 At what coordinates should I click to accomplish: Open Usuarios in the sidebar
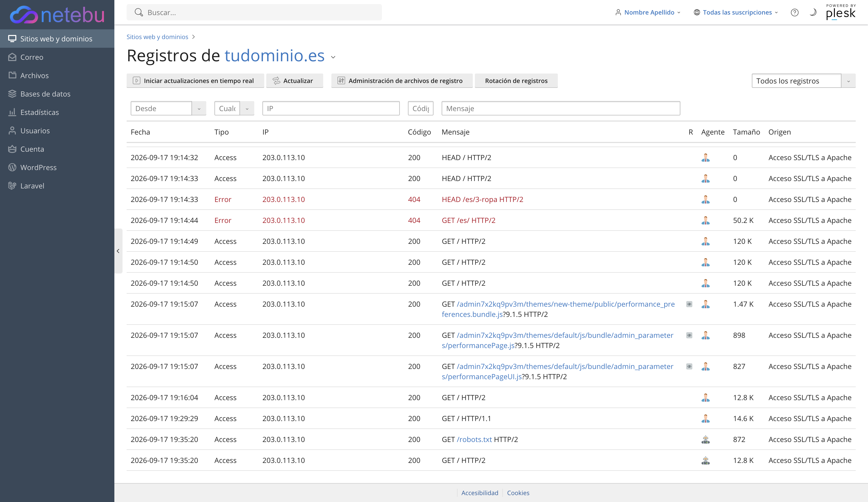tap(57, 130)
